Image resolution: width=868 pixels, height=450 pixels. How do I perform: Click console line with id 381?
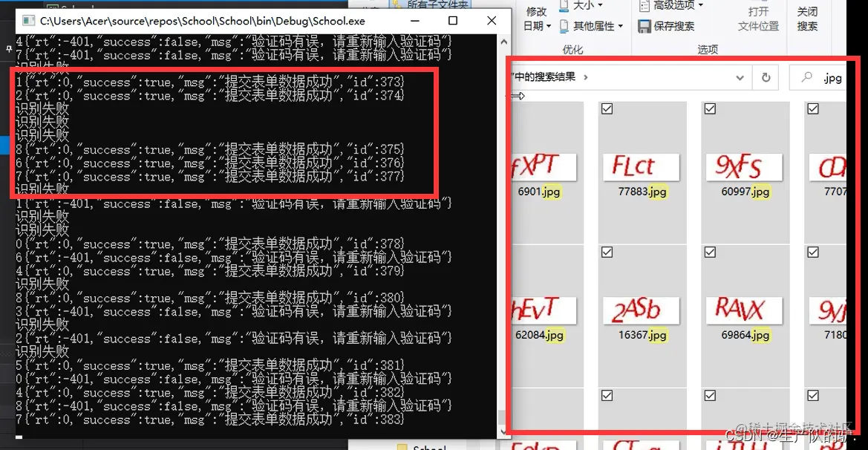tap(210, 366)
